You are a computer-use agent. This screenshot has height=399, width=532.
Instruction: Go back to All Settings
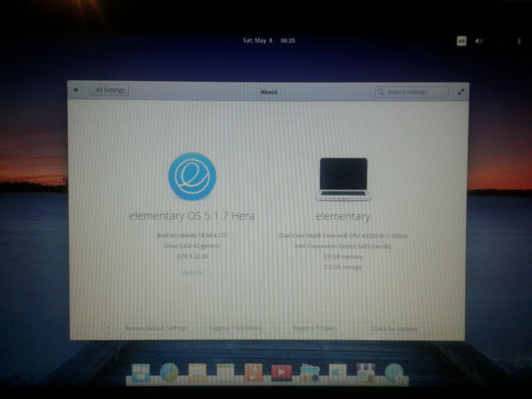(x=109, y=90)
